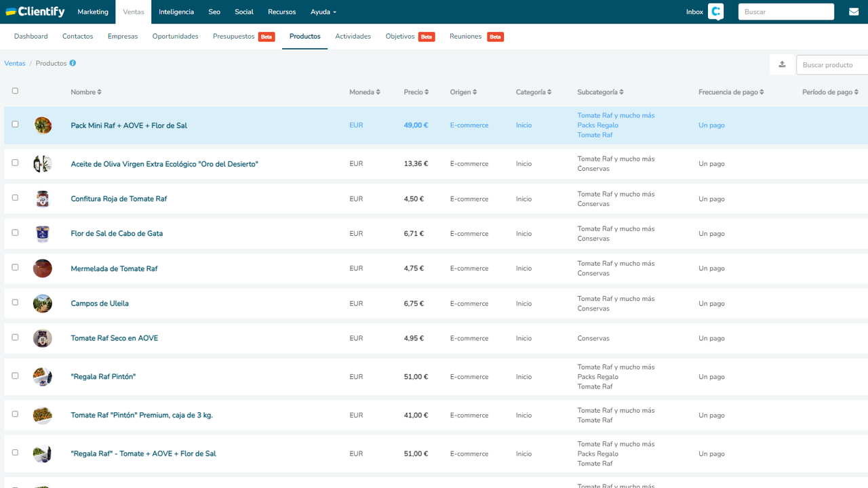Open product Pack Mini Raf + AOVE
Image resolution: width=868 pixels, height=488 pixels.
(129, 125)
